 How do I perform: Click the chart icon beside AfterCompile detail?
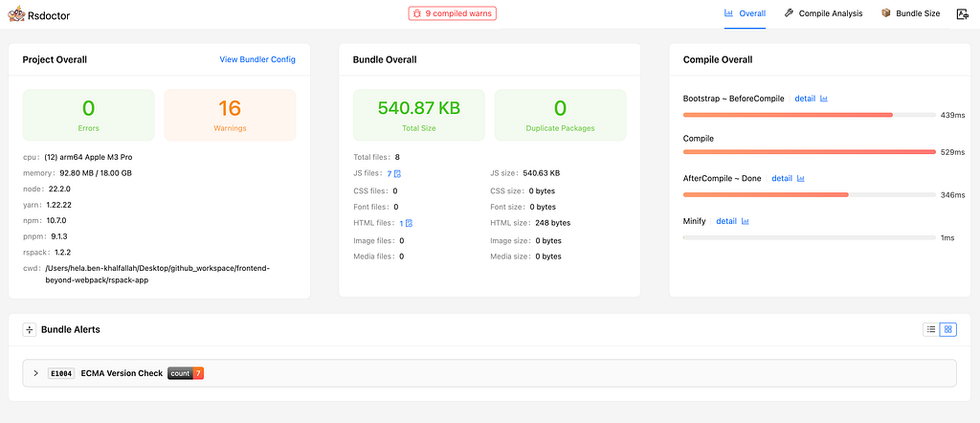(x=801, y=179)
